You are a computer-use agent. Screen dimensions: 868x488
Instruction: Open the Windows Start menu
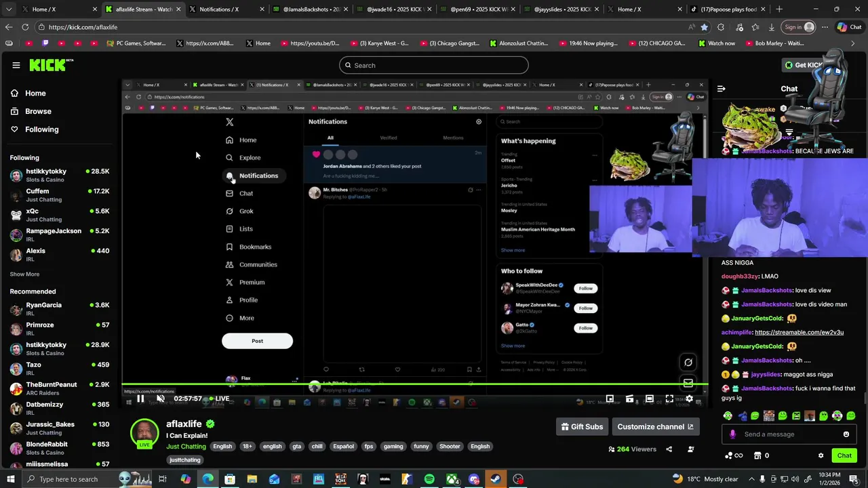tap(10, 479)
